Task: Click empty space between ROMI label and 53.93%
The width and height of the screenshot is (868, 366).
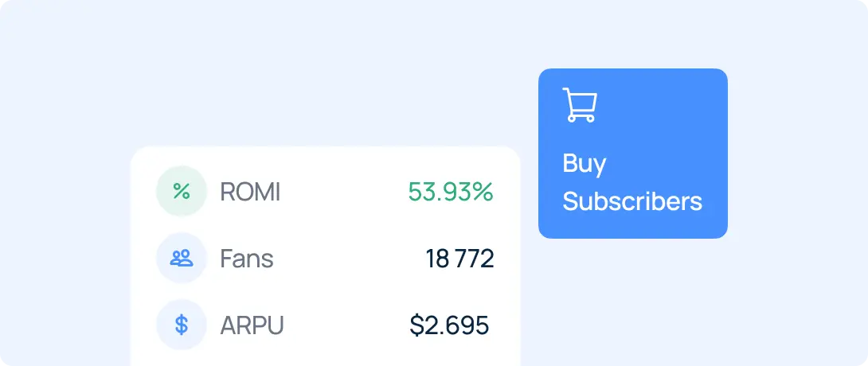Action: tap(343, 192)
